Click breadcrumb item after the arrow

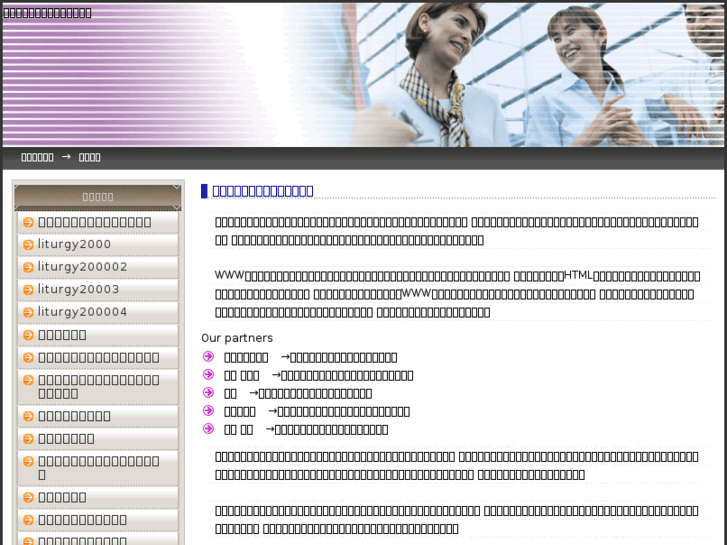click(89, 158)
